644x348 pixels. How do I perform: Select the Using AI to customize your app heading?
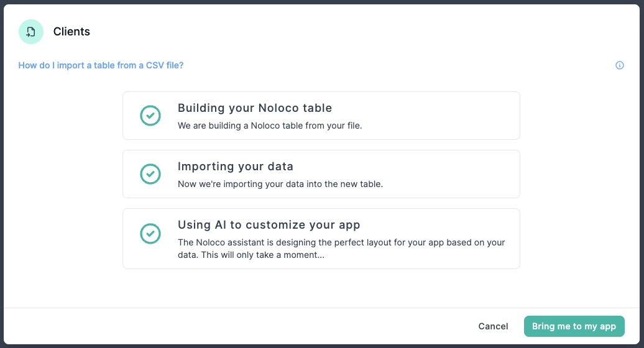pos(269,225)
